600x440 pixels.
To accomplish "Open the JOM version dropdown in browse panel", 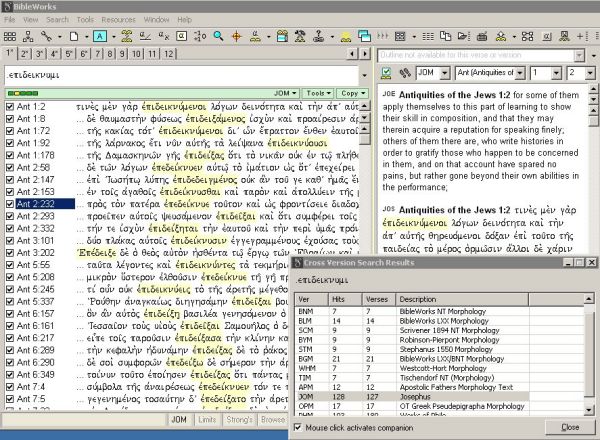I will point(445,73).
